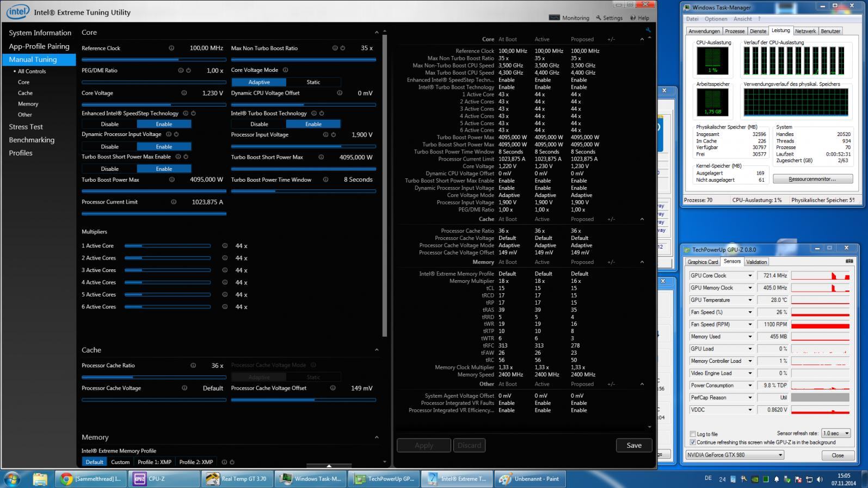
Task: Open CPU-Z from the taskbar
Action: [164, 479]
